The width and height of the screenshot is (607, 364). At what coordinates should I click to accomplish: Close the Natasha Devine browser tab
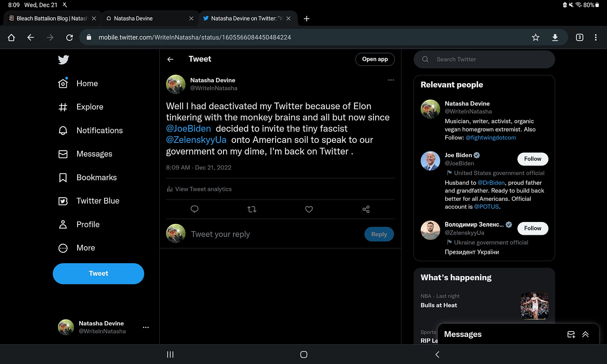click(191, 18)
